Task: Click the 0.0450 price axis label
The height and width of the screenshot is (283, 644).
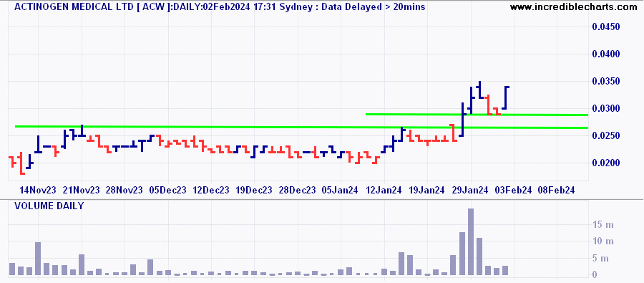Action: (606, 27)
